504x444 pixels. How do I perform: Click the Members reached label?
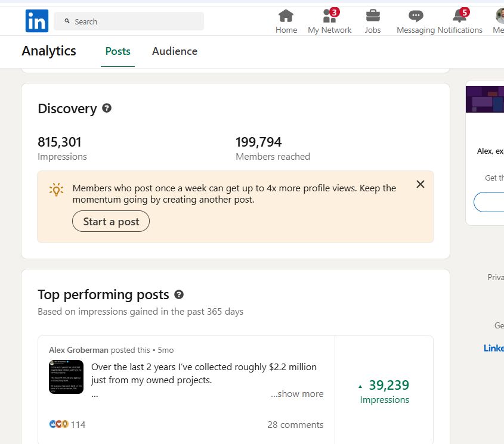[273, 157]
